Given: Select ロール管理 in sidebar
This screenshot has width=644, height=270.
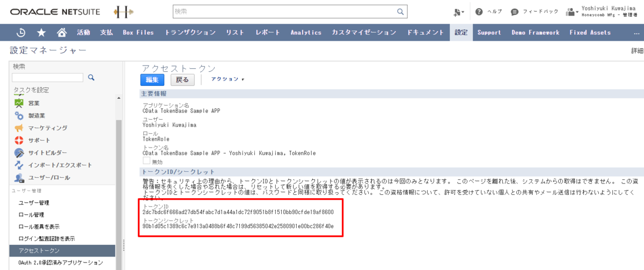Looking at the screenshot, I should pos(31,215).
